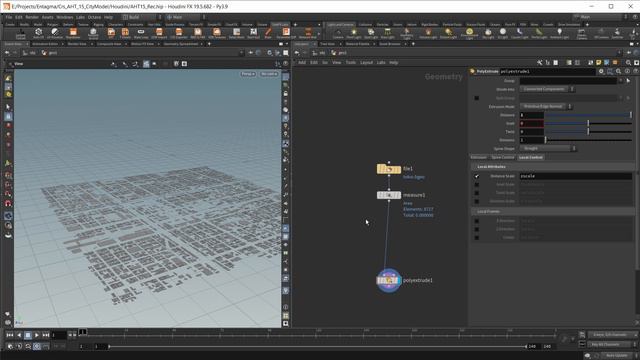The image size is (640, 360).
Task: Adjust the Twist slider handle
Action: 588,131
